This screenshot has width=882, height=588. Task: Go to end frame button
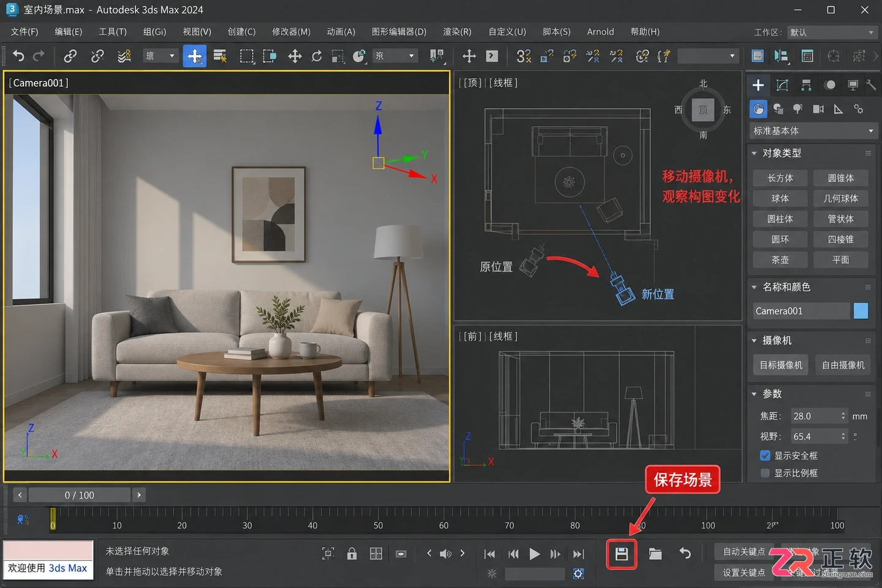(578, 554)
